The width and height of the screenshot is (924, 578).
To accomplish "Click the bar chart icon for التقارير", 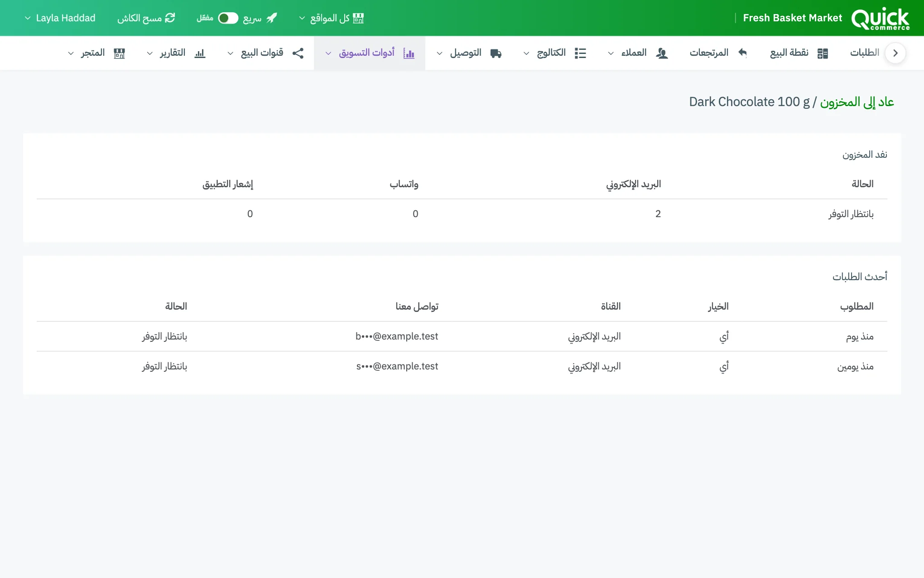I will pyautogui.click(x=200, y=53).
